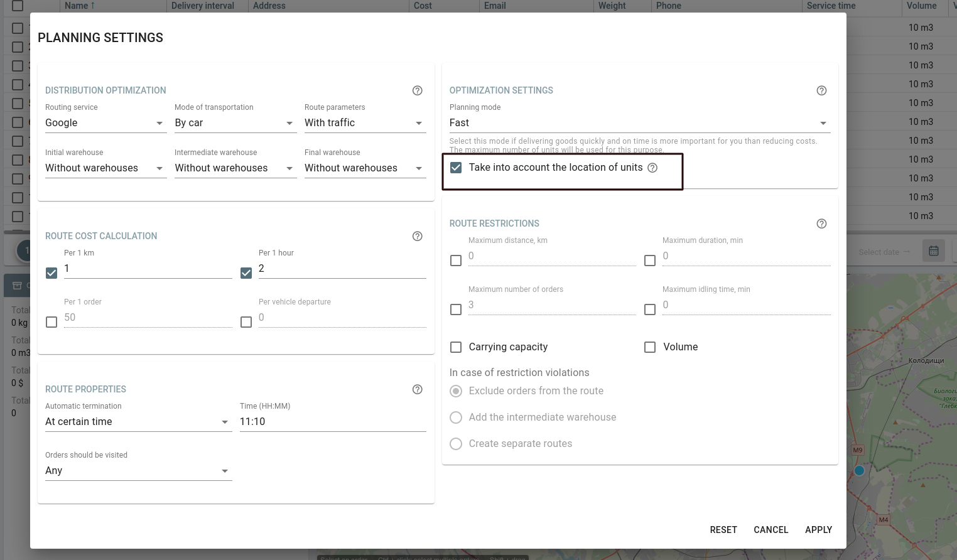Open help for Distribution Optimization section
The width and height of the screenshot is (957, 560).
click(x=417, y=90)
